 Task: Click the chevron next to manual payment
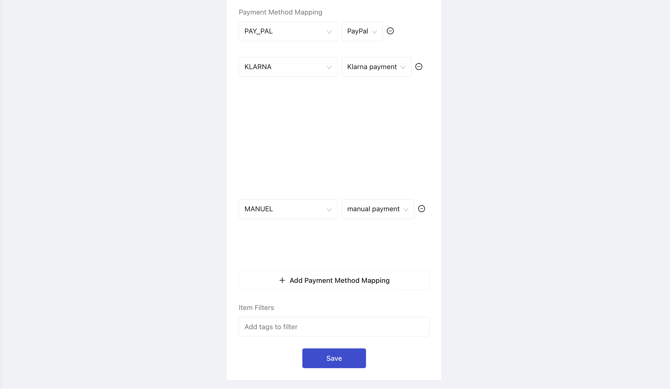click(406, 209)
